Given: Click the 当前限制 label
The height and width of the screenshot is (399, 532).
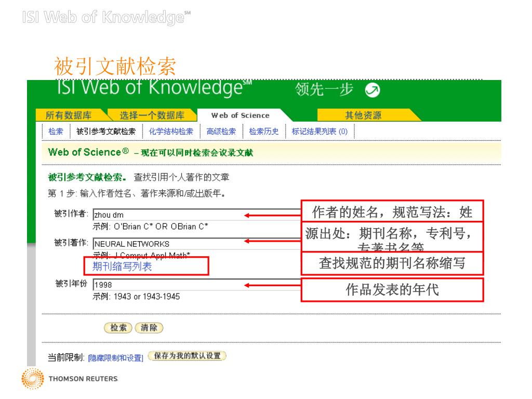Looking at the screenshot, I should (66, 357).
